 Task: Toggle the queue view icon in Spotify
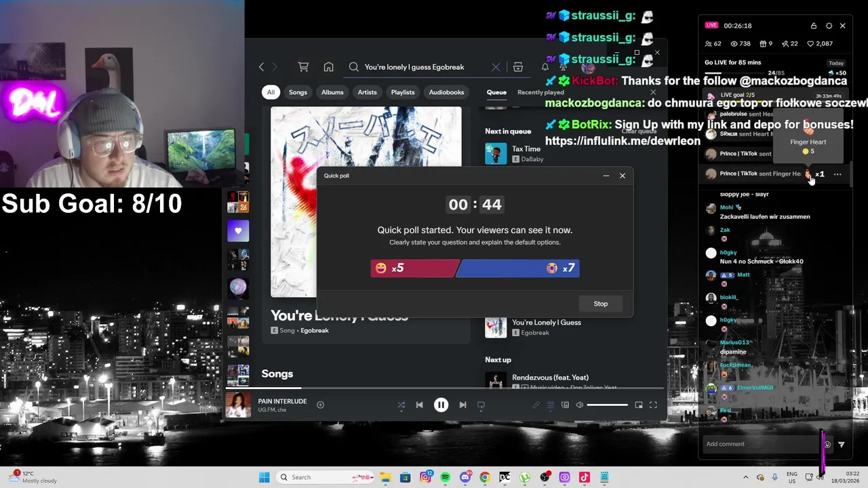(x=550, y=405)
